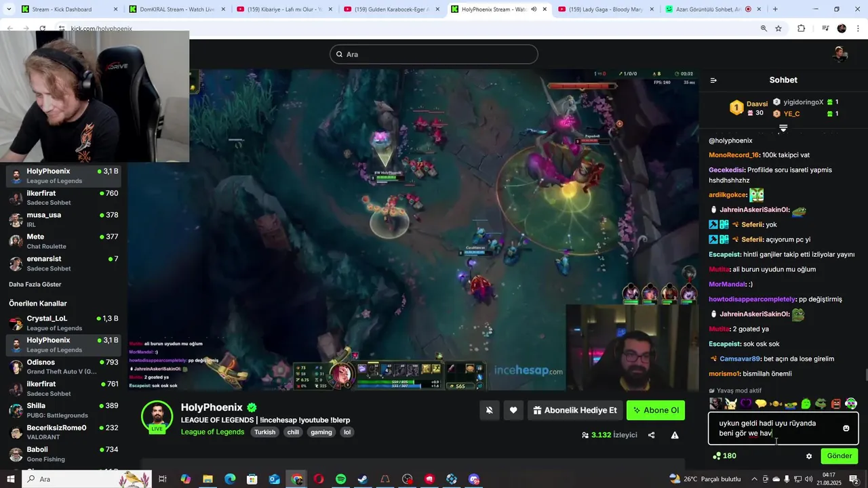Open erenarsist channel in sidebar
Viewport: 868px width, 488px height.
(x=64, y=263)
